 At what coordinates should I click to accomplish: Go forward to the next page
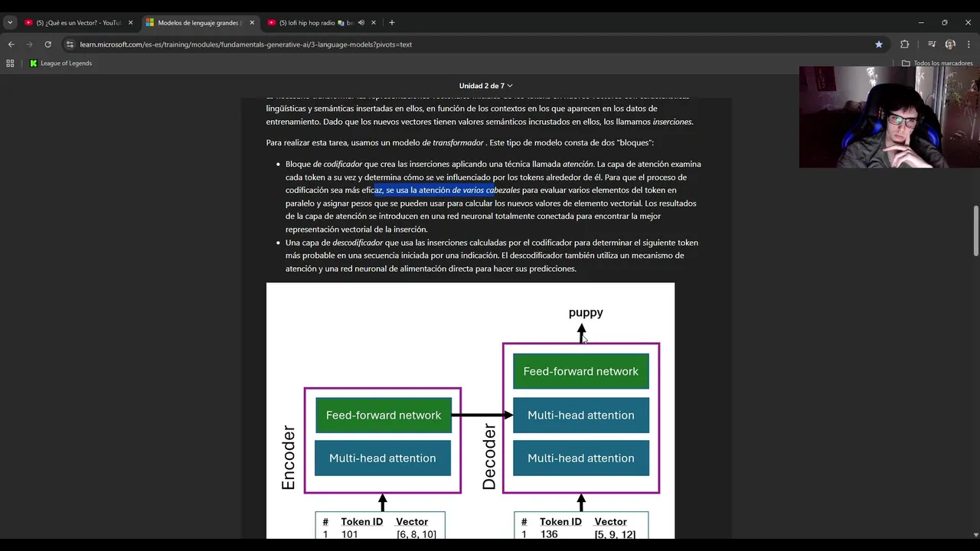point(30,44)
